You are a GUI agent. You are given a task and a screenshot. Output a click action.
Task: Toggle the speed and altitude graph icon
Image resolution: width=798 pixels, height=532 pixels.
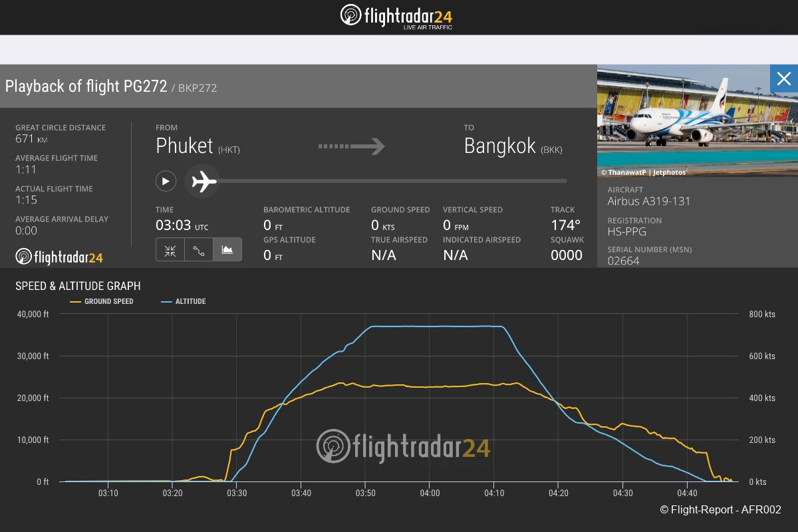(x=227, y=250)
